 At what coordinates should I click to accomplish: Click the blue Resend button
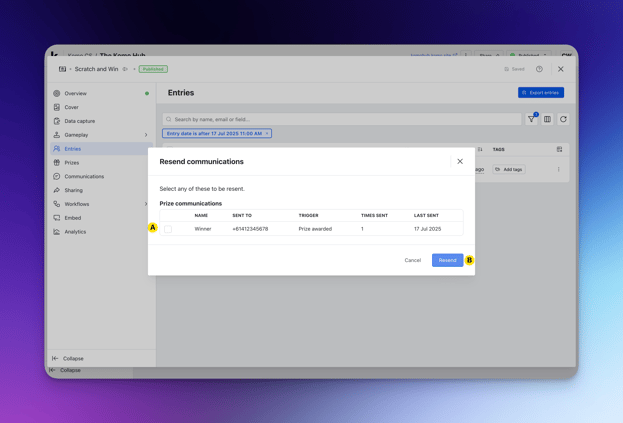point(447,260)
